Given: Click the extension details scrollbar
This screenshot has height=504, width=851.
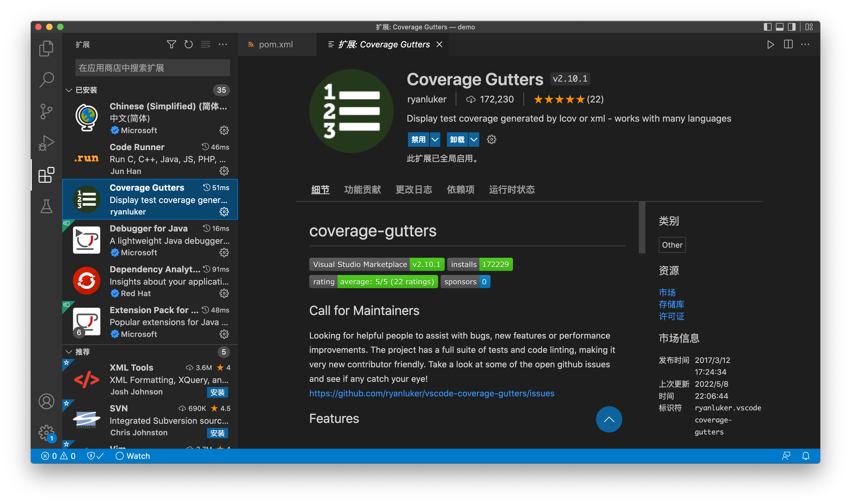Looking at the screenshot, I should (642, 228).
